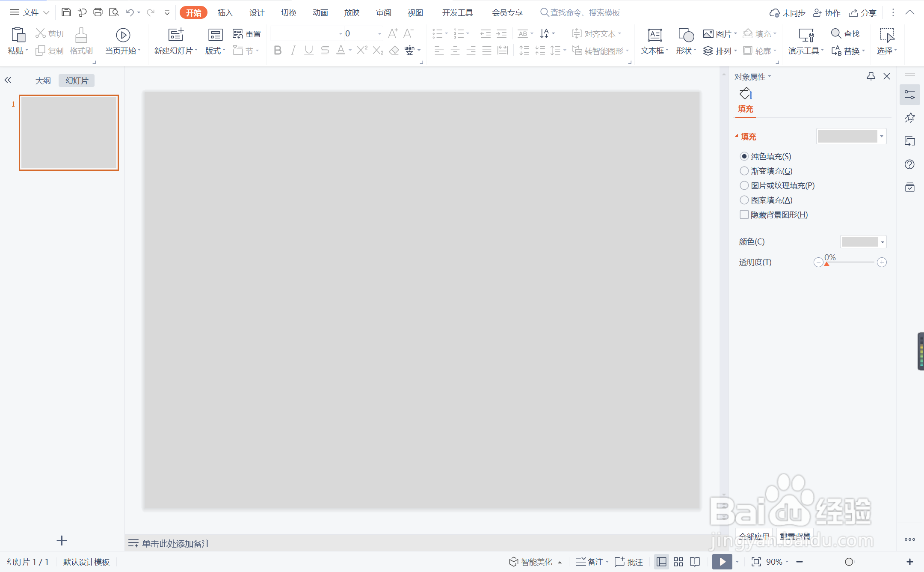924x572 pixels.
Task: Open the File (文件) menu dropdown
Action: point(30,12)
